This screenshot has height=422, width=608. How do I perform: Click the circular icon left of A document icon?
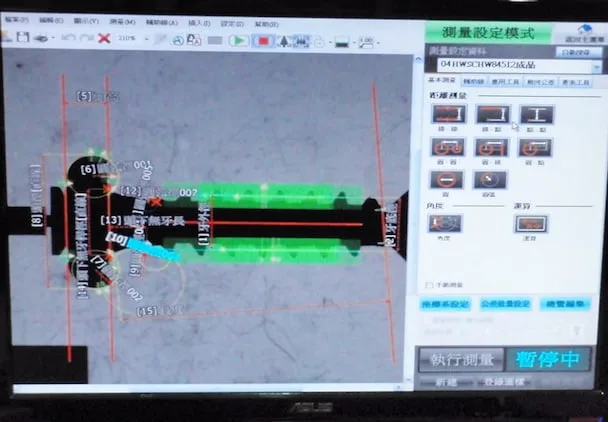click(x=178, y=40)
